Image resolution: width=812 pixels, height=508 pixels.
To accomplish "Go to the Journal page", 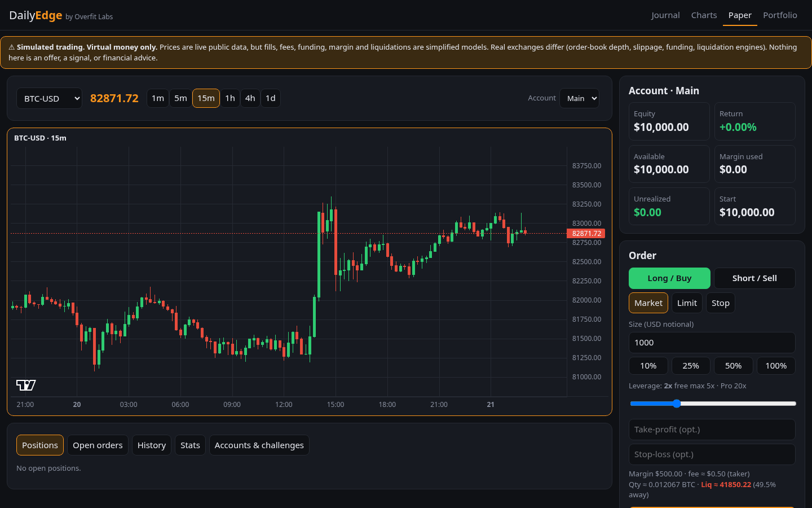I will (x=665, y=15).
